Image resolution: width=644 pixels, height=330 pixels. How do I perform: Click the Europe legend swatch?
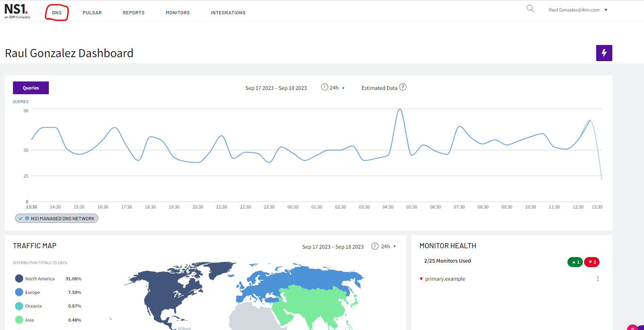[19, 292]
